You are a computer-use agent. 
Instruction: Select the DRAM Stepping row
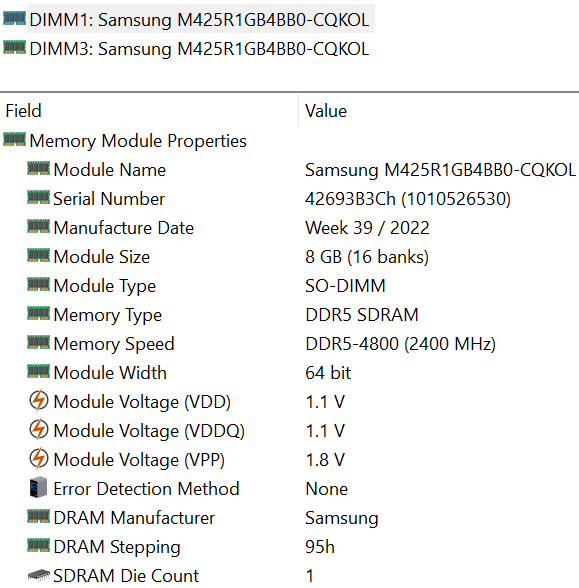[290, 546]
